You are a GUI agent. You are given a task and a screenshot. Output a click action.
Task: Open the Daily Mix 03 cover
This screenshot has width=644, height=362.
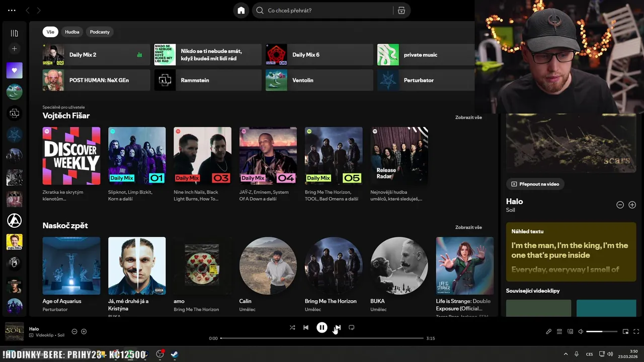(x=202, y=156)
